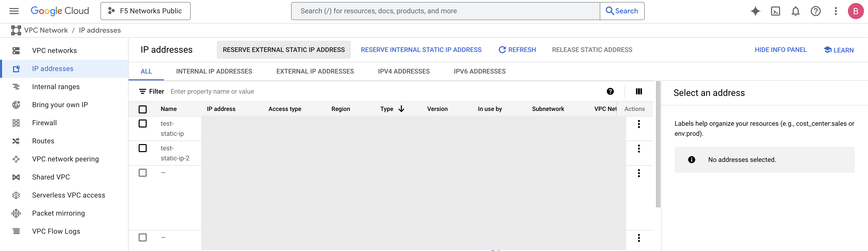Switch to the IPV6 ADDRESSES tab
This screenshot has height=251, width=868.
pos(479,71)
